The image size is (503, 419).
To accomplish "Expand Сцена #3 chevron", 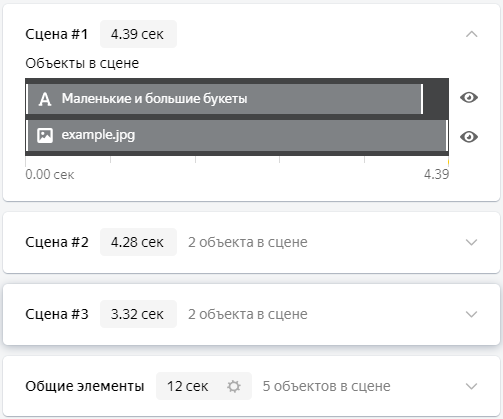I will [471, 314].
